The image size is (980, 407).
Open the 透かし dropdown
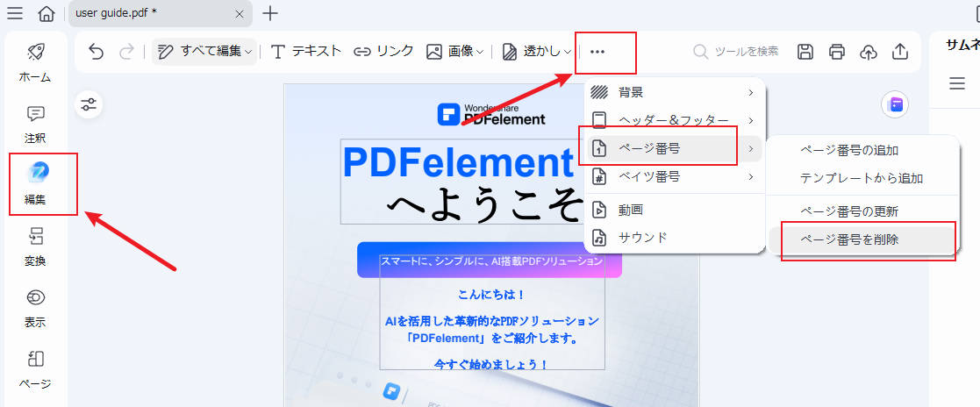coord(537,51)
